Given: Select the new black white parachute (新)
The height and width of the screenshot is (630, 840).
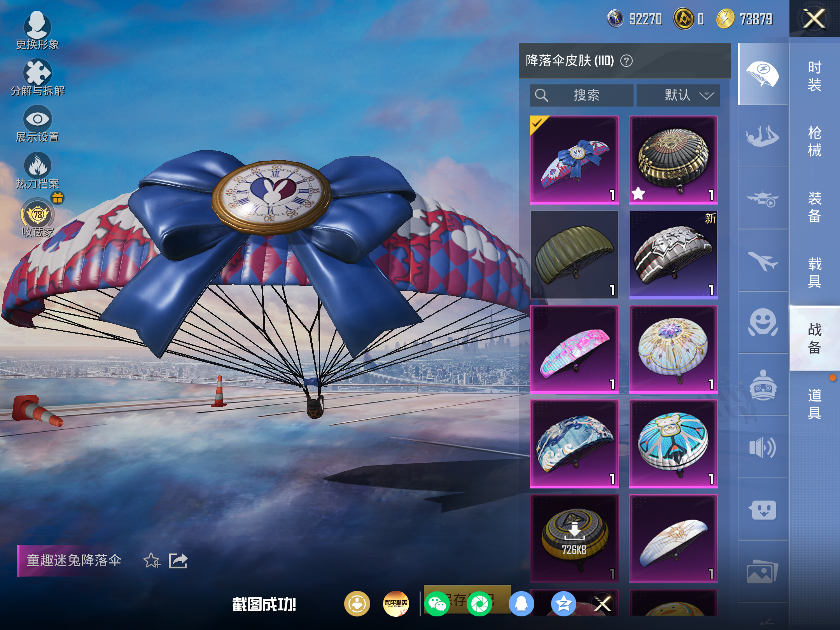Looking at the screenshot, I should (x=673, y=255).
